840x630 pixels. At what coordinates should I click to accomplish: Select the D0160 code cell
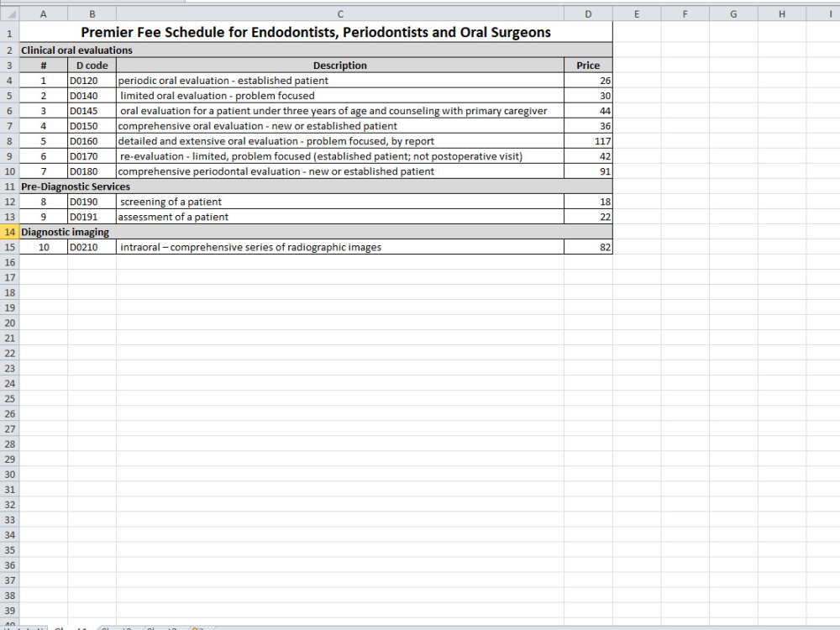pos(92,141)
